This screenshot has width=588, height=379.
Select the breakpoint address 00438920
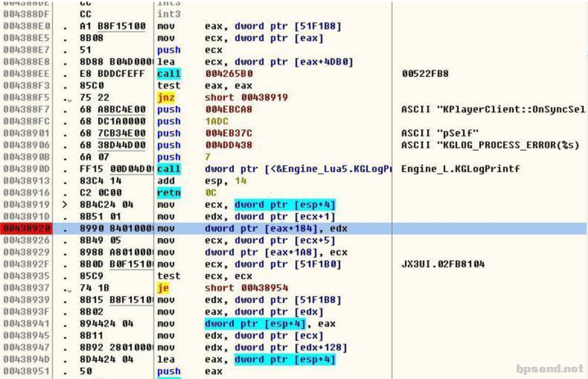(x=27, y=228)
